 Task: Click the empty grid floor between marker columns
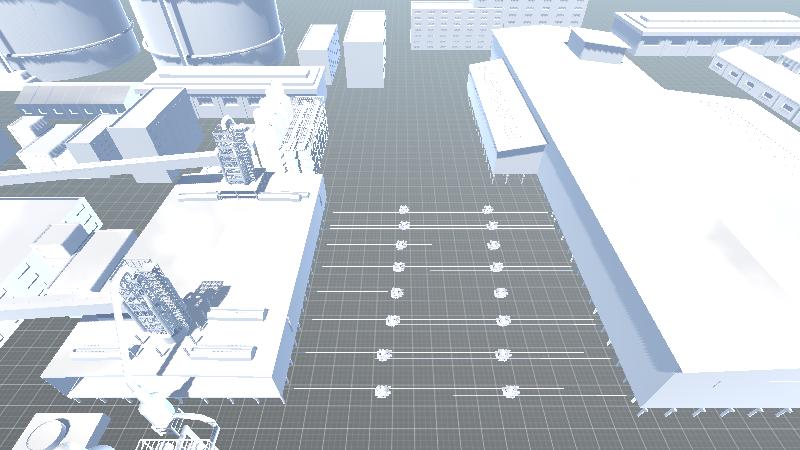point(447,300)
